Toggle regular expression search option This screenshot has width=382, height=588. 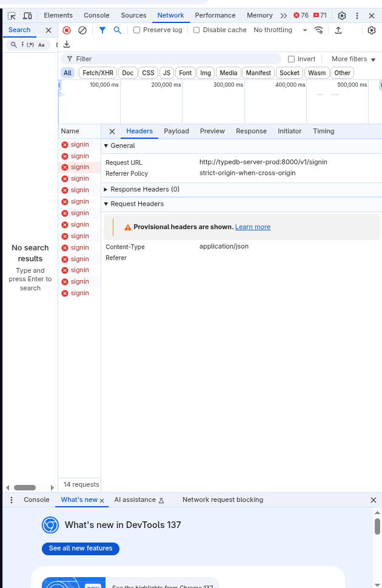(x=30, y=45)
